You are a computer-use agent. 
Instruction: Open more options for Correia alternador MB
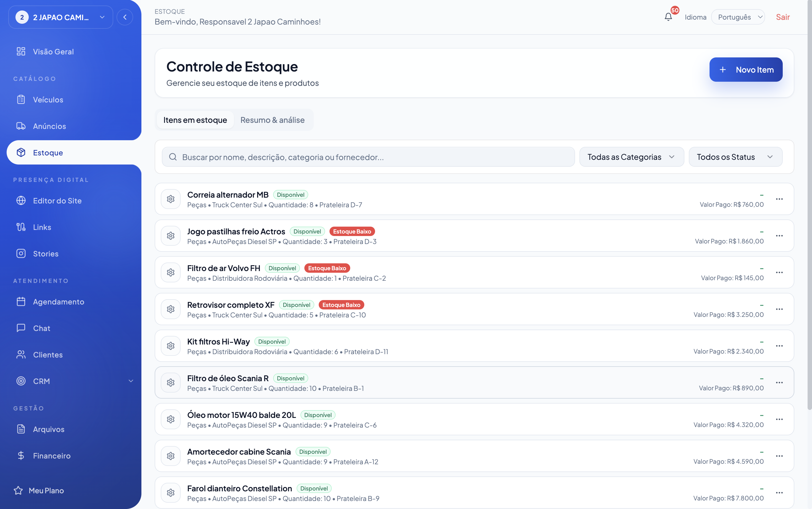[779, 199]
